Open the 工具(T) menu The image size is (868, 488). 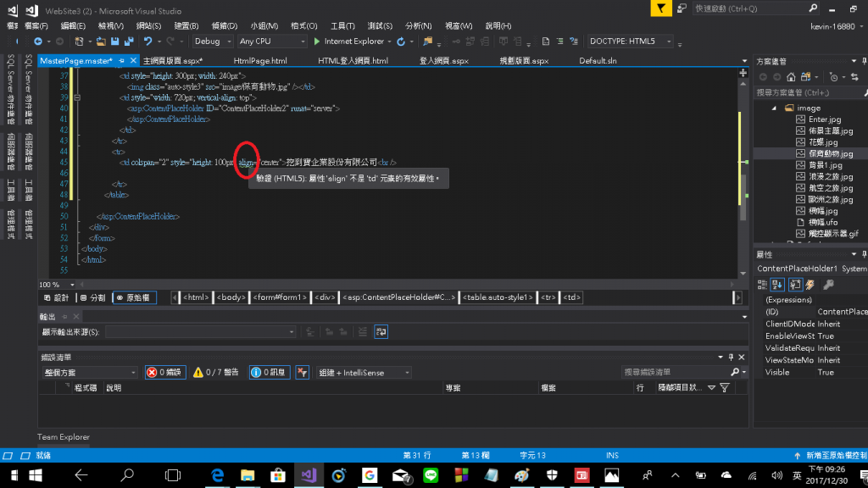point(342,26)
